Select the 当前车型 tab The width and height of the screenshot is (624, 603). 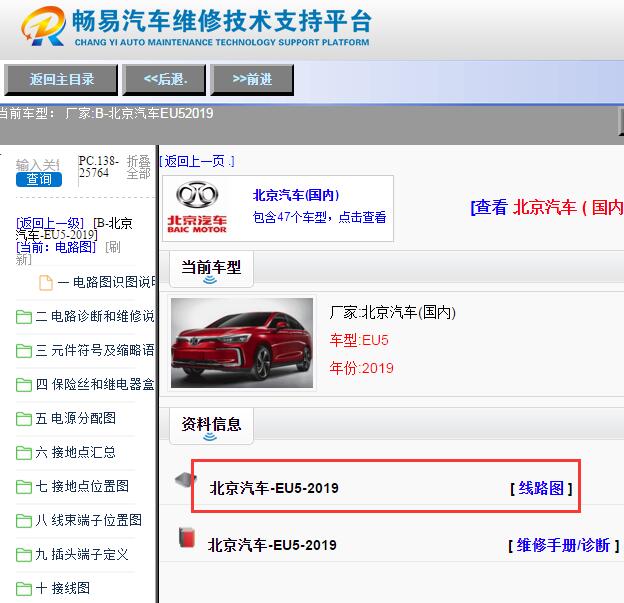coord(211,269)
